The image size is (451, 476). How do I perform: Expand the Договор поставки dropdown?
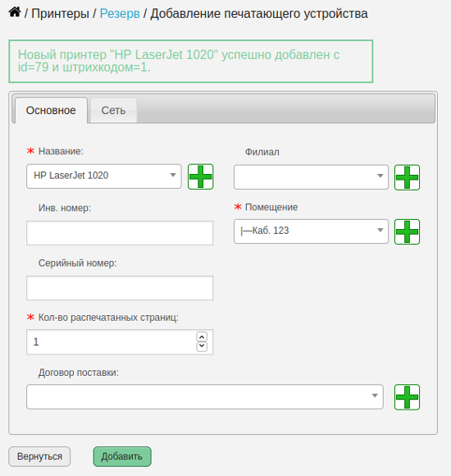(x=205, y=396)
